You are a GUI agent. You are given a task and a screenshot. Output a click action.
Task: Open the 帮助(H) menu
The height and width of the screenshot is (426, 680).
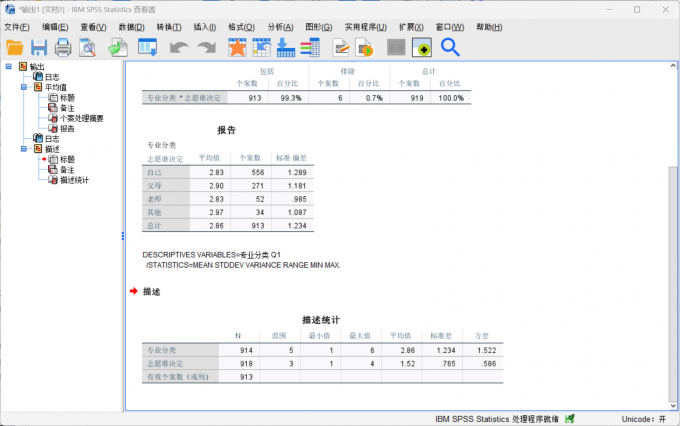(x=490, y=26)
